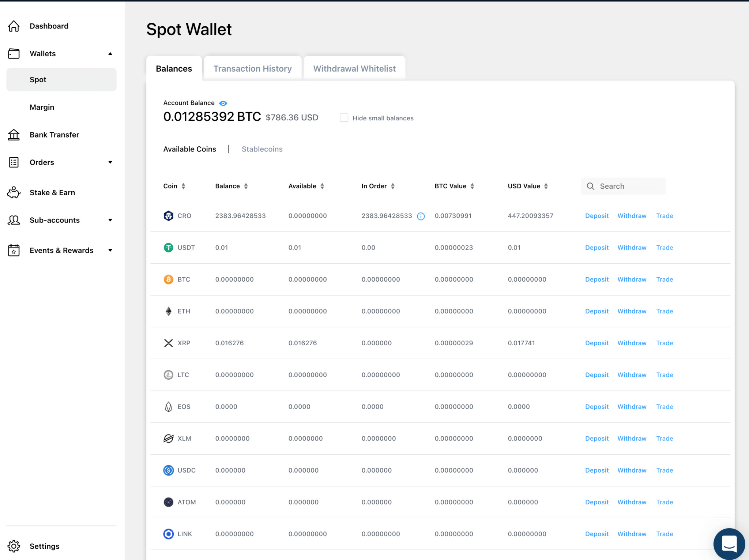749x560 pixels.
Task: Open the live chat support bubble
Action: point(729,544)
